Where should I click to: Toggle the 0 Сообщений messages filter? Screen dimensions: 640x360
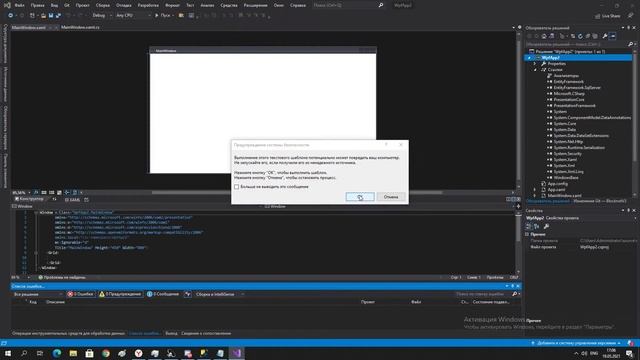point(163,294)
